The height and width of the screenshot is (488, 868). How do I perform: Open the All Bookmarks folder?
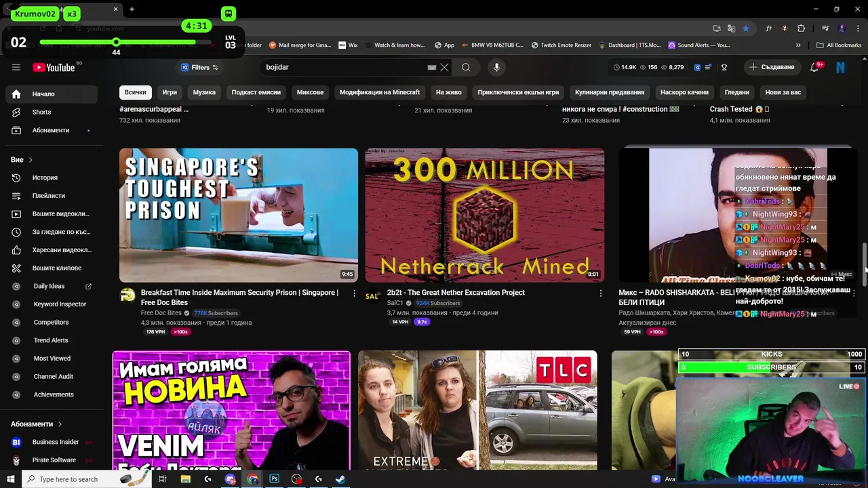click(x=839, y=45)
